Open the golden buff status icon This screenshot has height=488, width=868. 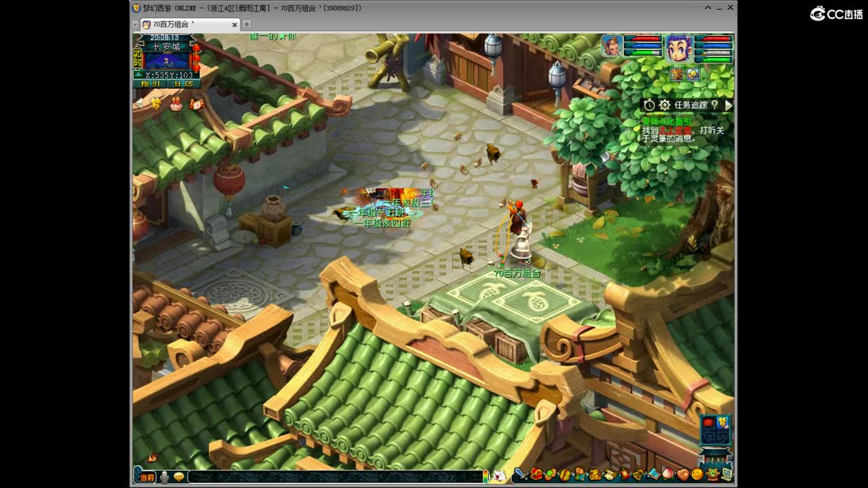692,74
